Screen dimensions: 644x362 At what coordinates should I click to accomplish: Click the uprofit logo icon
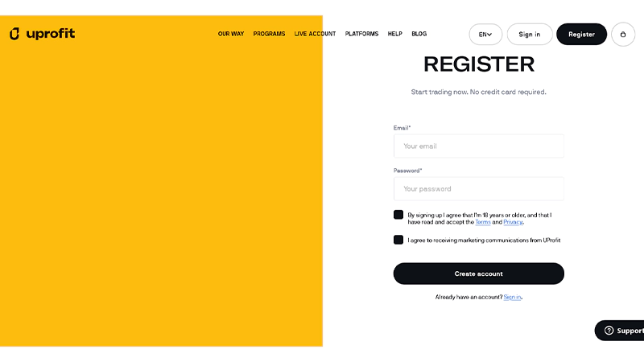14,34
